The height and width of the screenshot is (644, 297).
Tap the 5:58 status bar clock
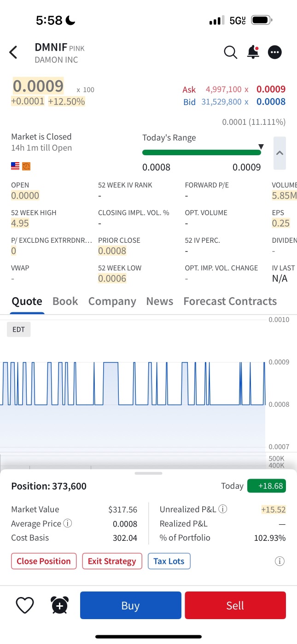[49, 20]
